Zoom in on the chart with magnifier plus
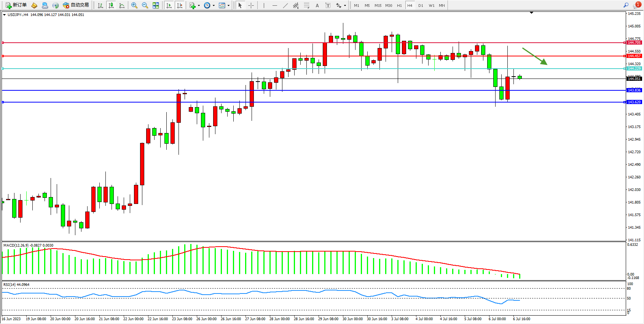The image size is (644, 324). coord(134,5)
